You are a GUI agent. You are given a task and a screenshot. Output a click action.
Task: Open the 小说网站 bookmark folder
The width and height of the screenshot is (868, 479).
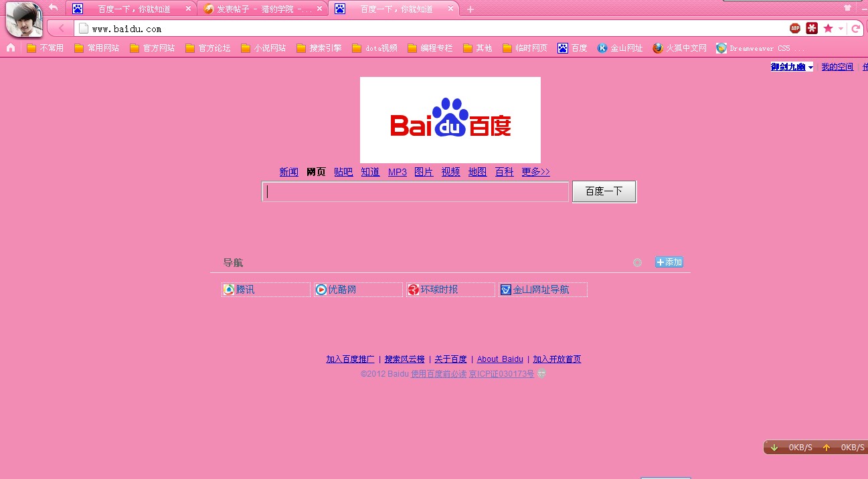264,48
